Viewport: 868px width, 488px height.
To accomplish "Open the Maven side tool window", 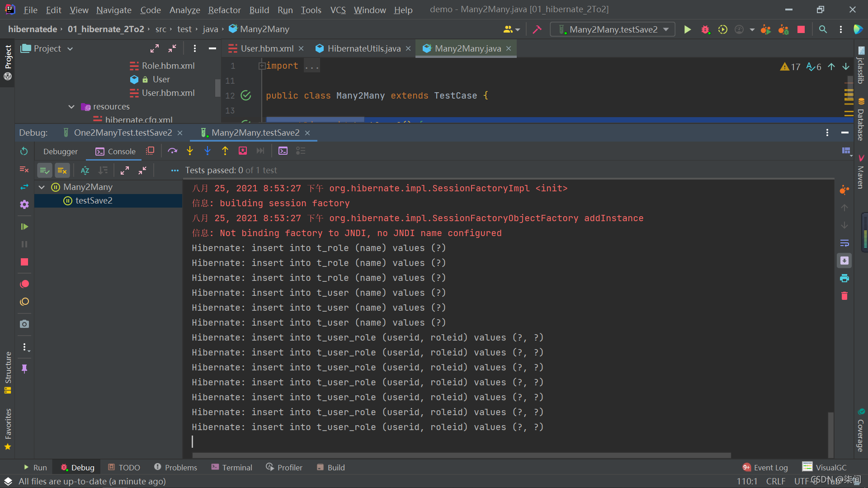I will tap(861, 172).
